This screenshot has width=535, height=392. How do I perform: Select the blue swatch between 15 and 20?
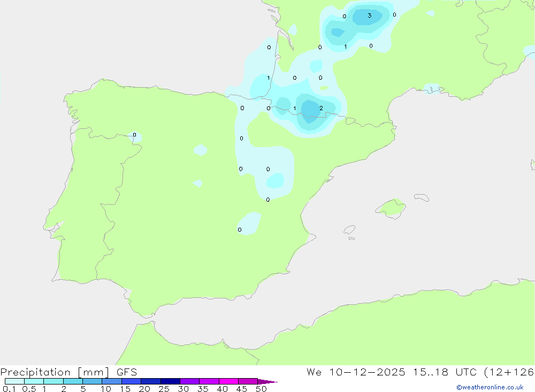(x=132, y=381)
